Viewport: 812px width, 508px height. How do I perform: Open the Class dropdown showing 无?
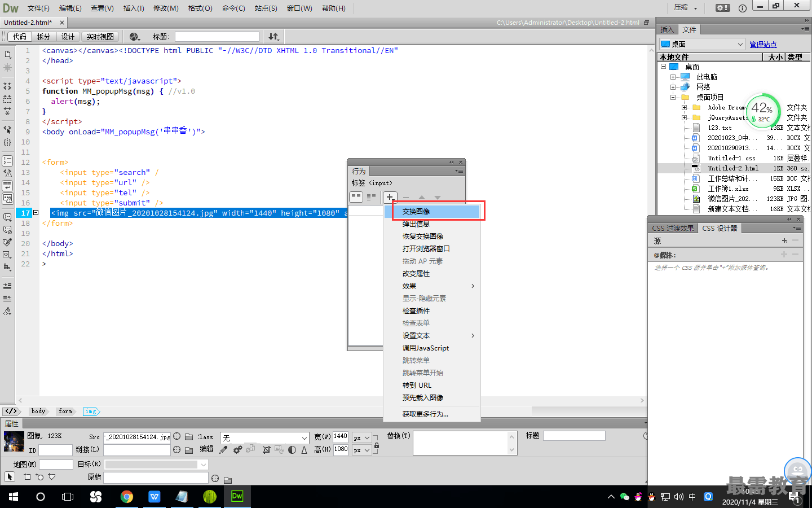point(264,438)
